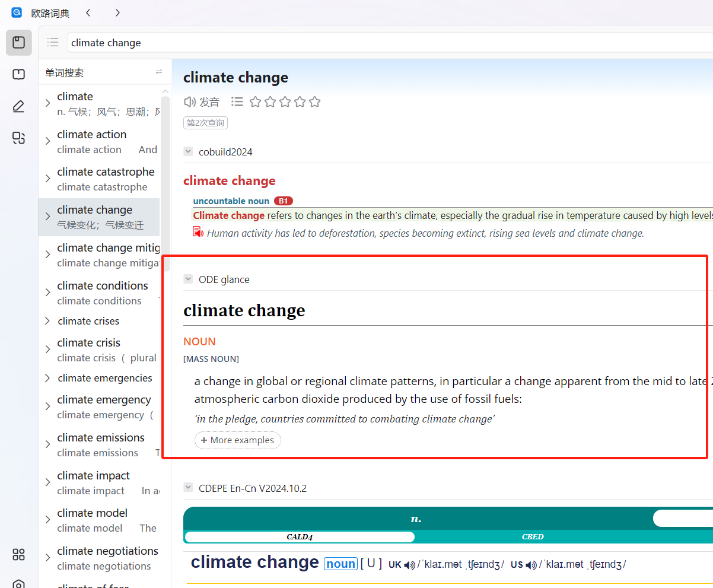Rate the word with the fifth star
The width and height of the screenshot is (713, 588).
click(x=315, y=102)
